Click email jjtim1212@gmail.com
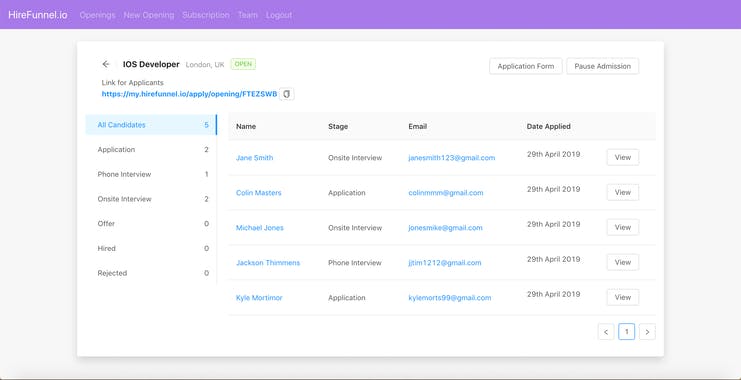This screenshot has width=741, height=380. (445, 263)
